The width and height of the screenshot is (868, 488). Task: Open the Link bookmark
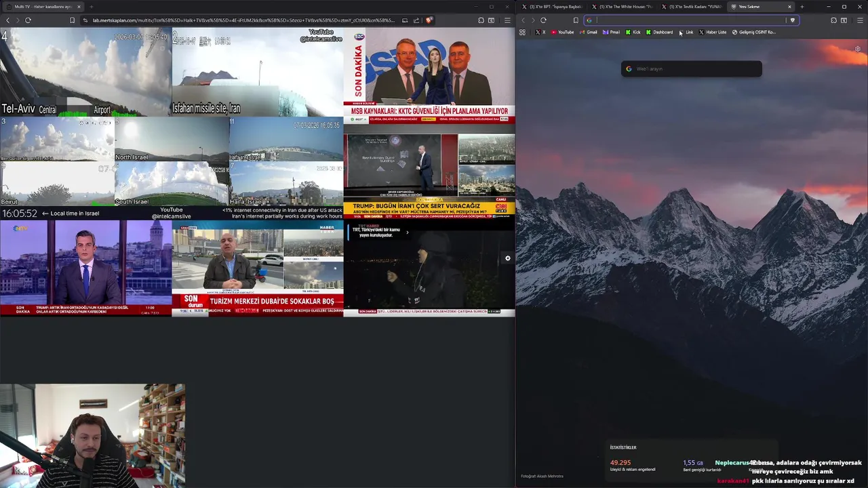tap(686, 32)
